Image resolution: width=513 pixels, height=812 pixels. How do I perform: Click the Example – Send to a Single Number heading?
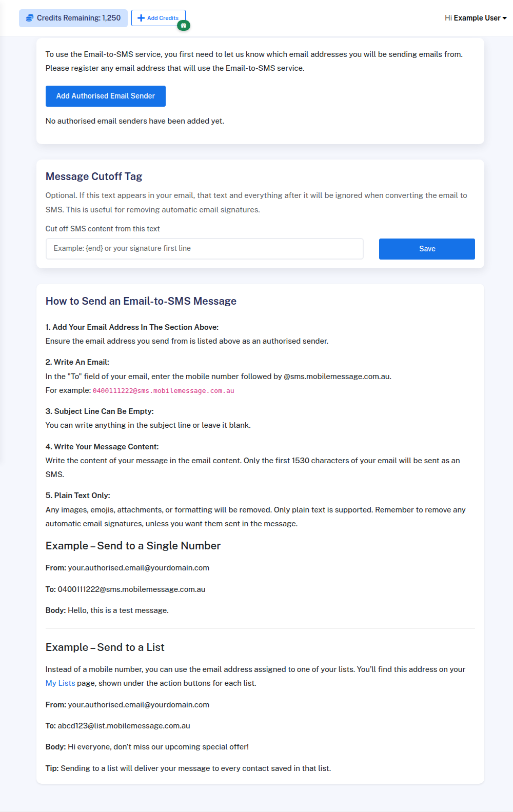click(133, 546)
